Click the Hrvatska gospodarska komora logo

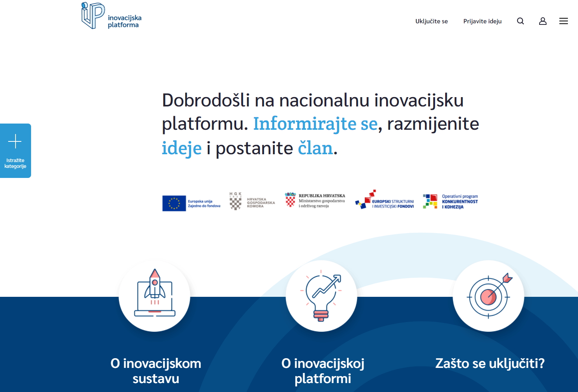[x=252, y=201]
